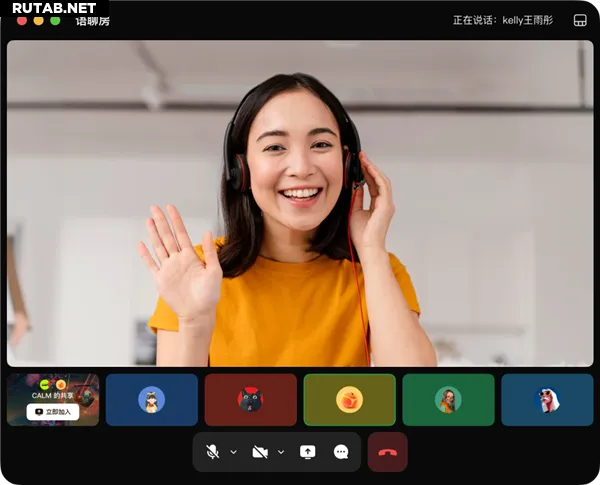Open the chat message bubble icon

pos(341,452)
